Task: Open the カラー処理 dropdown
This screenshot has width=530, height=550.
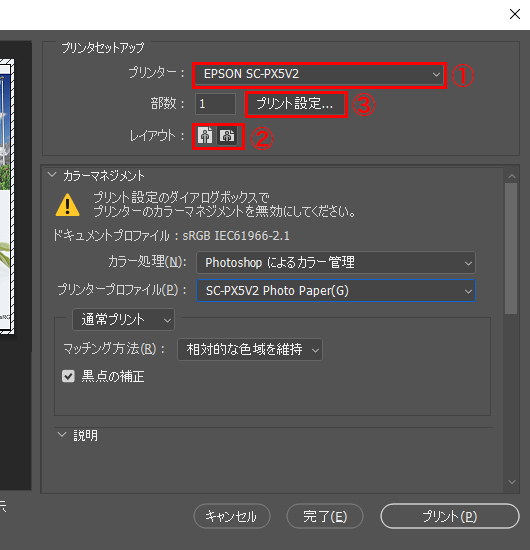Action: (x=336, y=262)
